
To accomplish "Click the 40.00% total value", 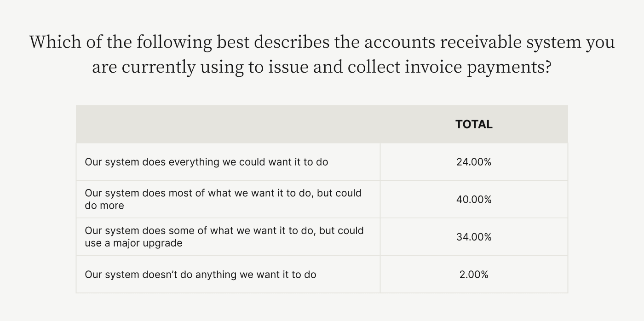I will pos(474,200).
